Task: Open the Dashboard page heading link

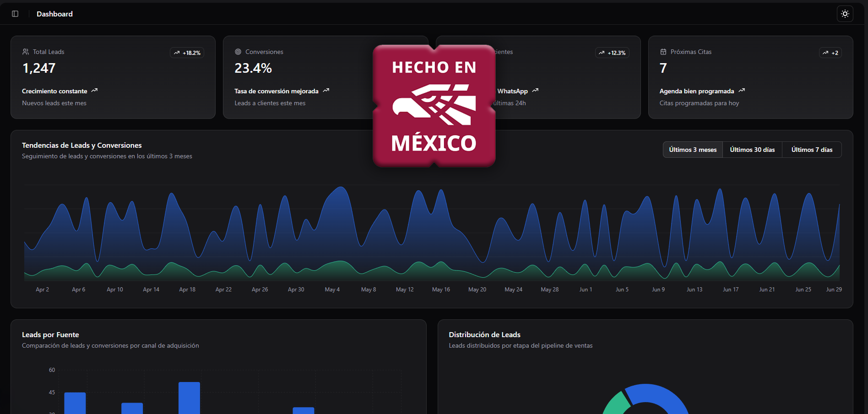Action: pos(54,14)
